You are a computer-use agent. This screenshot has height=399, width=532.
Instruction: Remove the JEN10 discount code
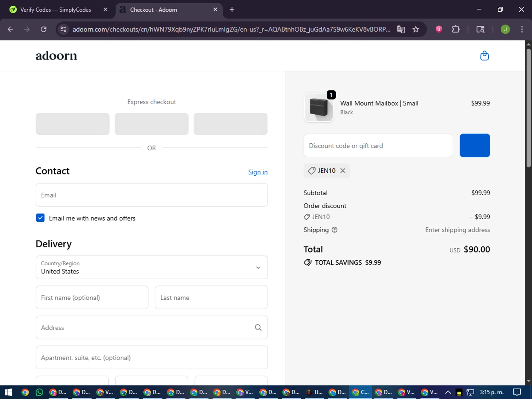343,171
